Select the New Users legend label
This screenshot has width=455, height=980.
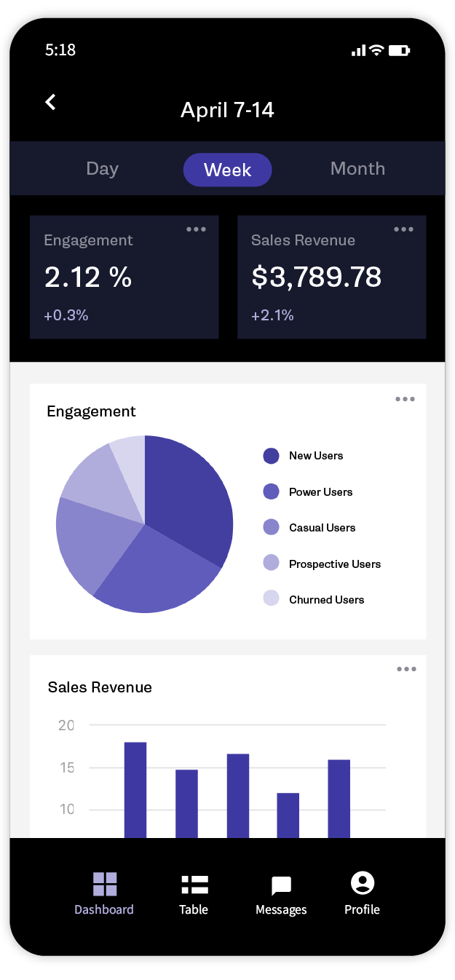pos(316,456)
